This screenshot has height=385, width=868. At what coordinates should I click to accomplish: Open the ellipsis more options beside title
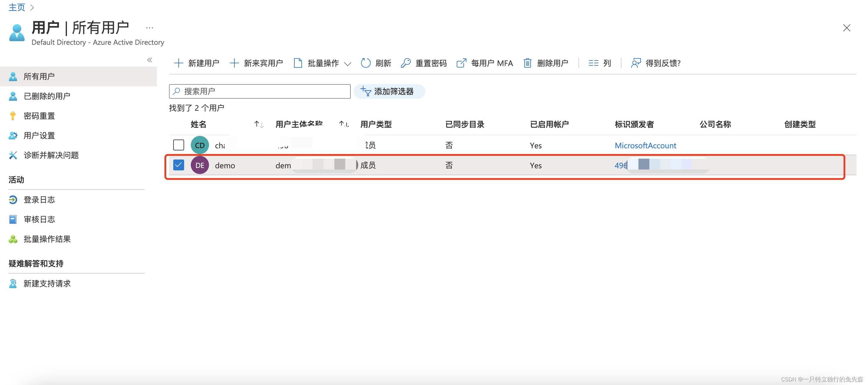click(x=150, y=28)
